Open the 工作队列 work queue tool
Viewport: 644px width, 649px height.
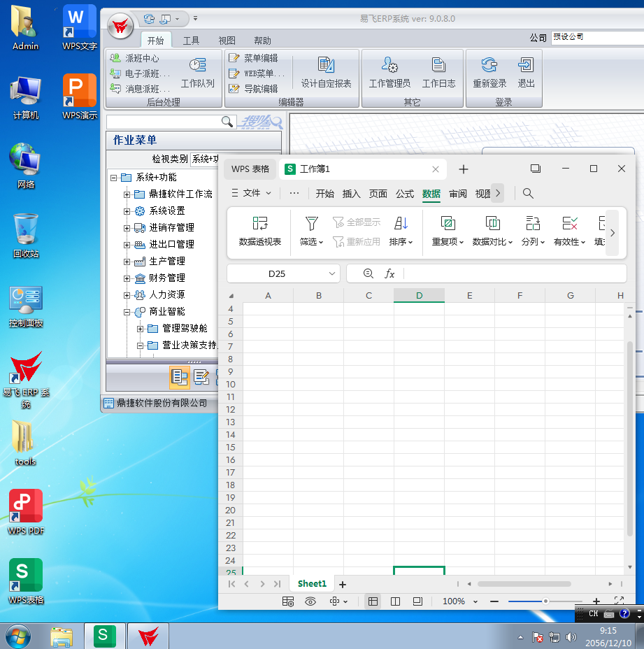[x=197, y=73]
